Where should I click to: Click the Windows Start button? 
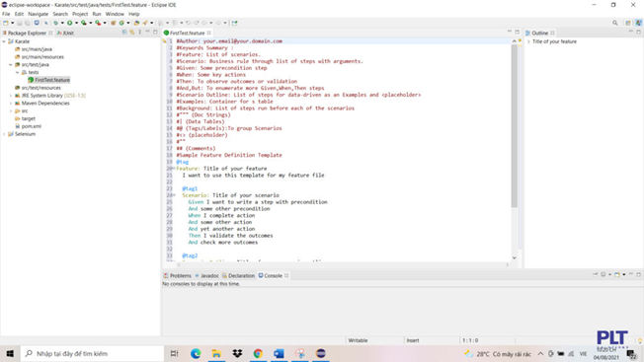click(10, 353)
